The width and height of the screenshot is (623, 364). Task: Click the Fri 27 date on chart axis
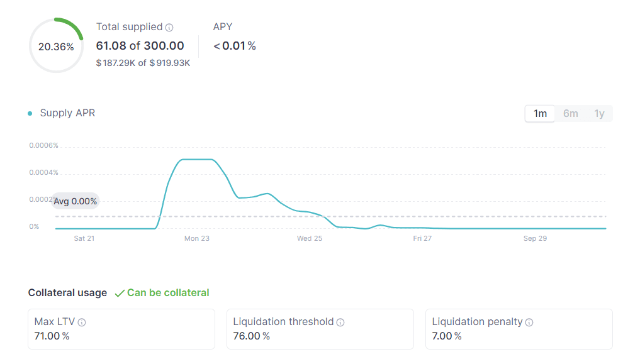click(x=422, y=239)
